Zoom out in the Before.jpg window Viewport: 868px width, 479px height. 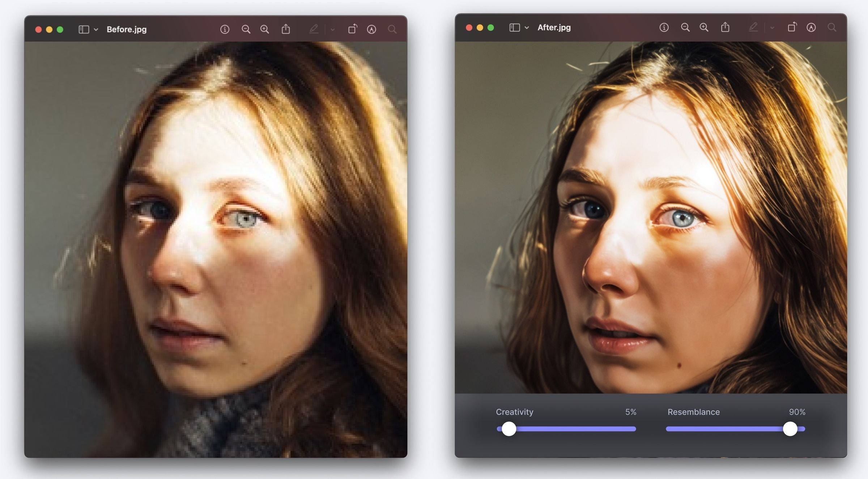click(246, 29)
